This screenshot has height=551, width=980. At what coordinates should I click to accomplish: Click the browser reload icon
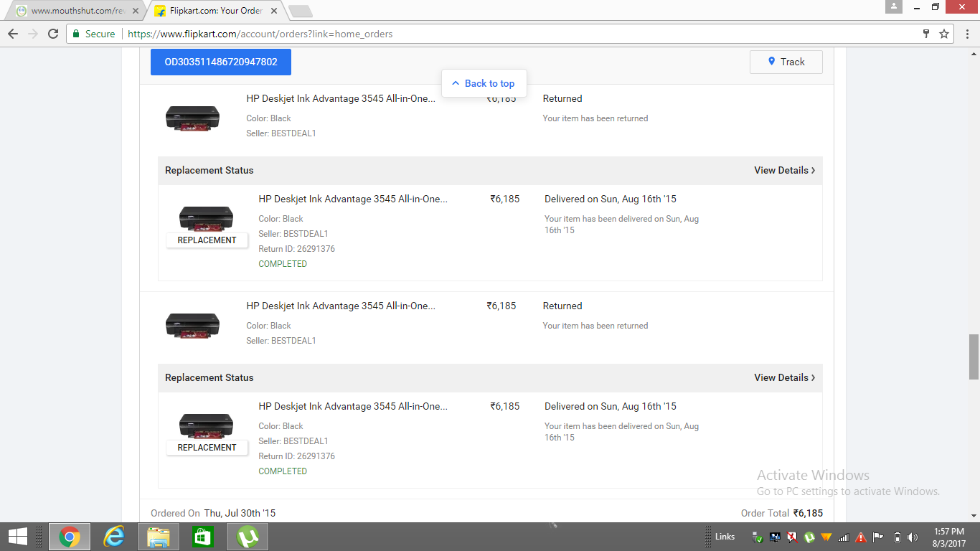pyautogui.click(x=53, y=34)
